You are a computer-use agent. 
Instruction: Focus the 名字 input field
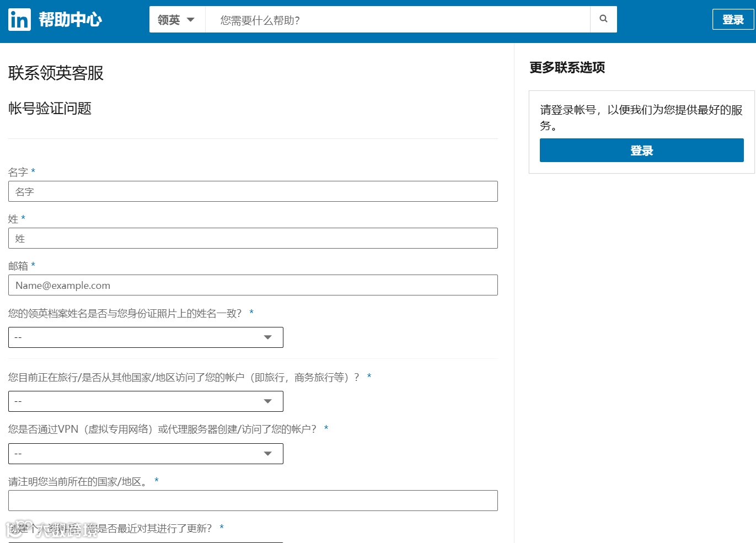(253, 191)
